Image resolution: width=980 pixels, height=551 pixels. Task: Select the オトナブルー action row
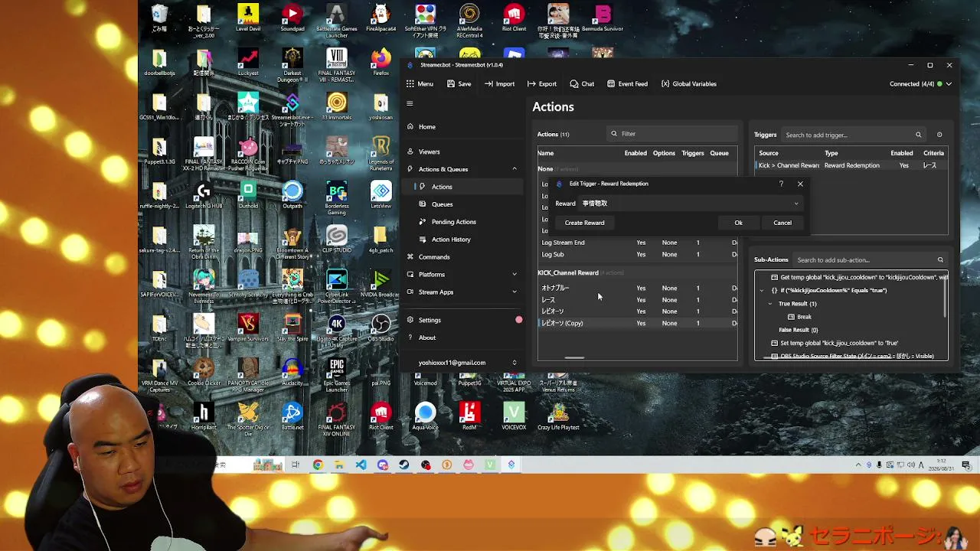tap(637, 289)
